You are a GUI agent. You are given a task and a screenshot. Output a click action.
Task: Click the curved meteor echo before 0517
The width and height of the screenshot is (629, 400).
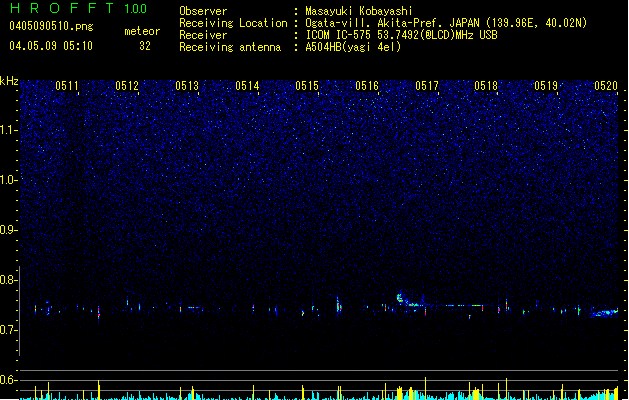(410, 301)
